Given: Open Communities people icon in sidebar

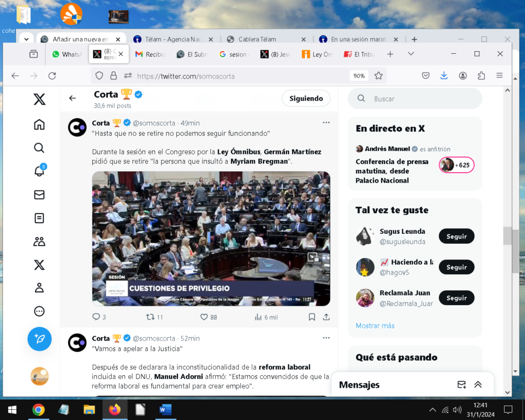Looking at the screenshot, I should click(x=39, y=242).
